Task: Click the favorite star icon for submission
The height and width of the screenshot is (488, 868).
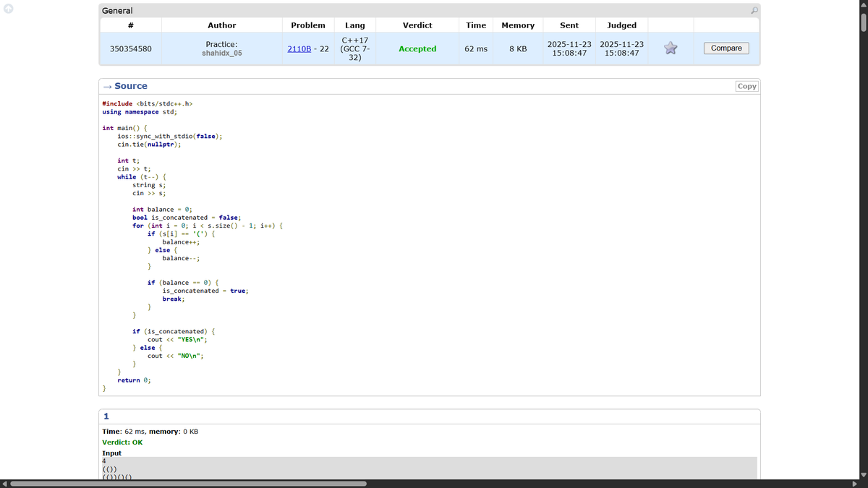Action: coord(671,48)
